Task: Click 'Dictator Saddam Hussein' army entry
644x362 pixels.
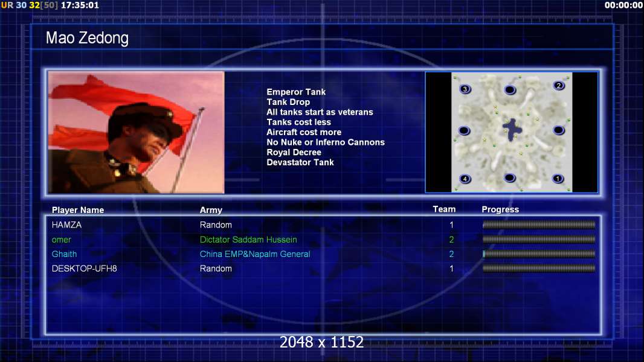Action: pos(248,240)
